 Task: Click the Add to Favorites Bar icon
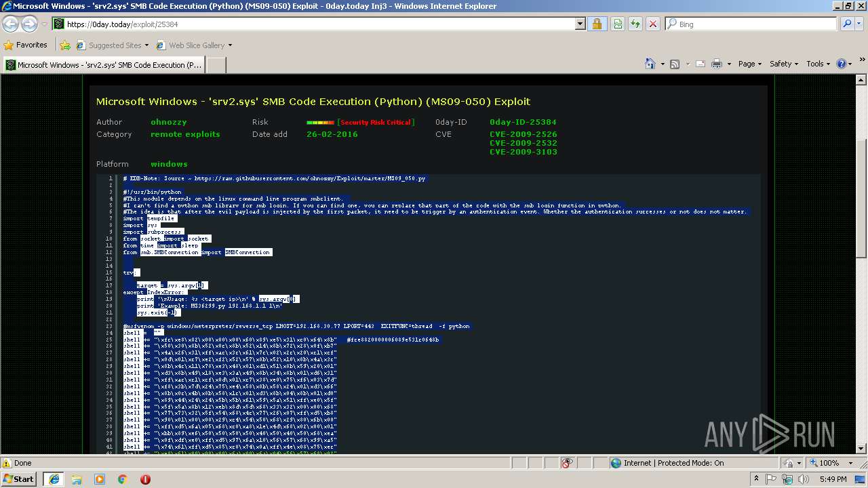[65, 45]
